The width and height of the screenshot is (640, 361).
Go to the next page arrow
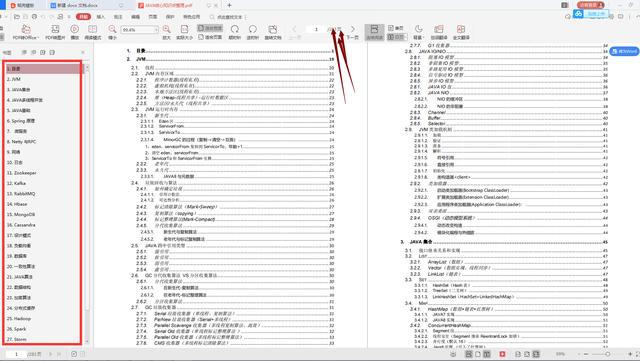pos(353,32)
